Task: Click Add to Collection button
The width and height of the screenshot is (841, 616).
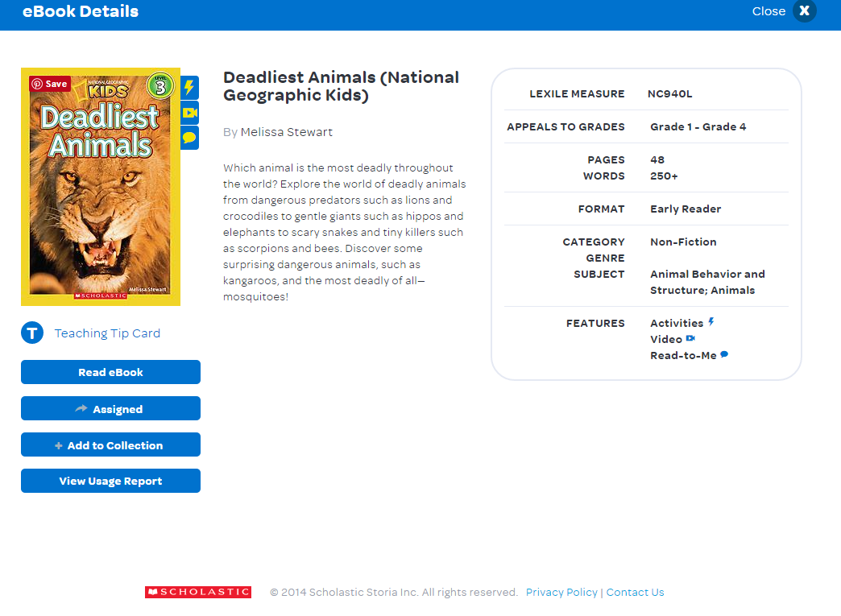Action: click(x=110, y=445)
